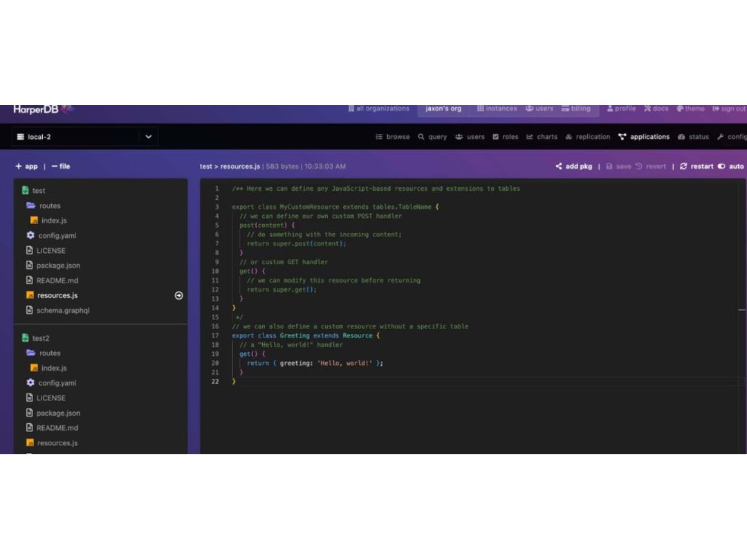The width and height of the screenshot is (747, 560).
Task: Remove file with minus file button
Action: 60,166
